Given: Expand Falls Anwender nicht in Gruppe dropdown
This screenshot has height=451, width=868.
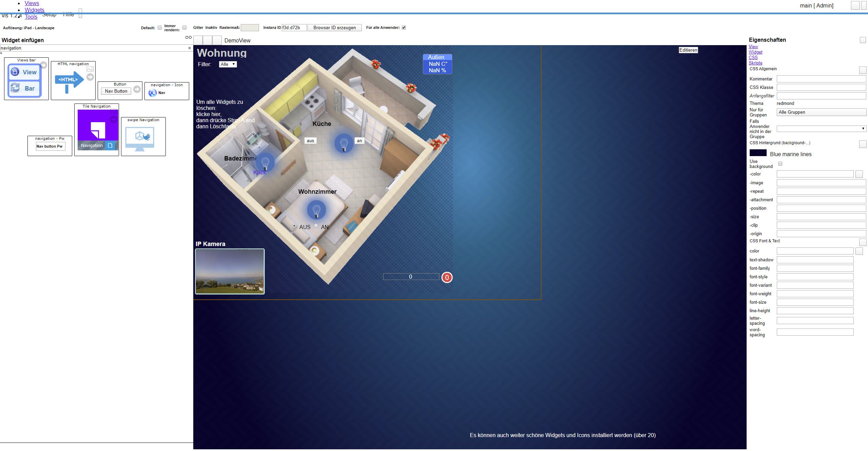Looking at the screenshot, I should tap(821, 129).
